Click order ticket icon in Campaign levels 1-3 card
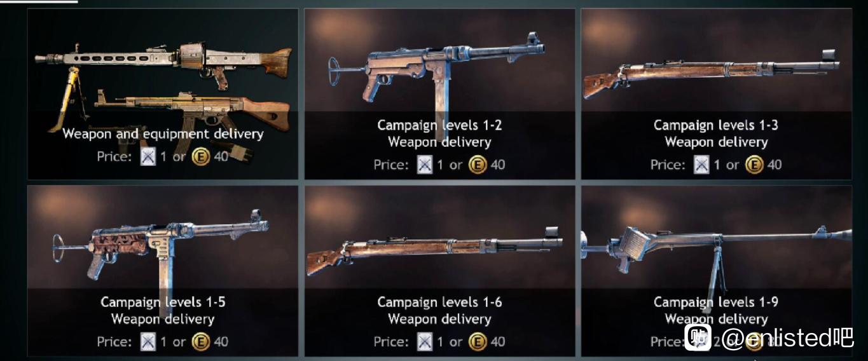 point(701,165)
